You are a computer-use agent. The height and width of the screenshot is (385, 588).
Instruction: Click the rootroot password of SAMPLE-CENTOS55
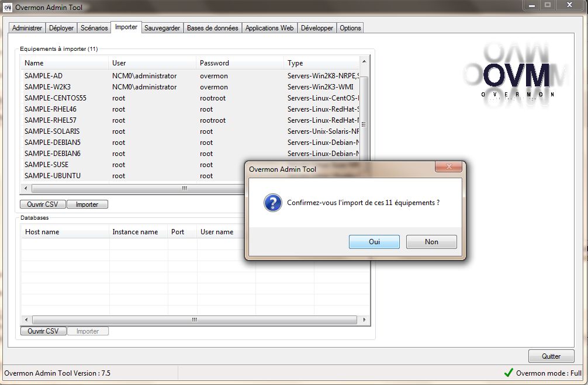(213, 98)
